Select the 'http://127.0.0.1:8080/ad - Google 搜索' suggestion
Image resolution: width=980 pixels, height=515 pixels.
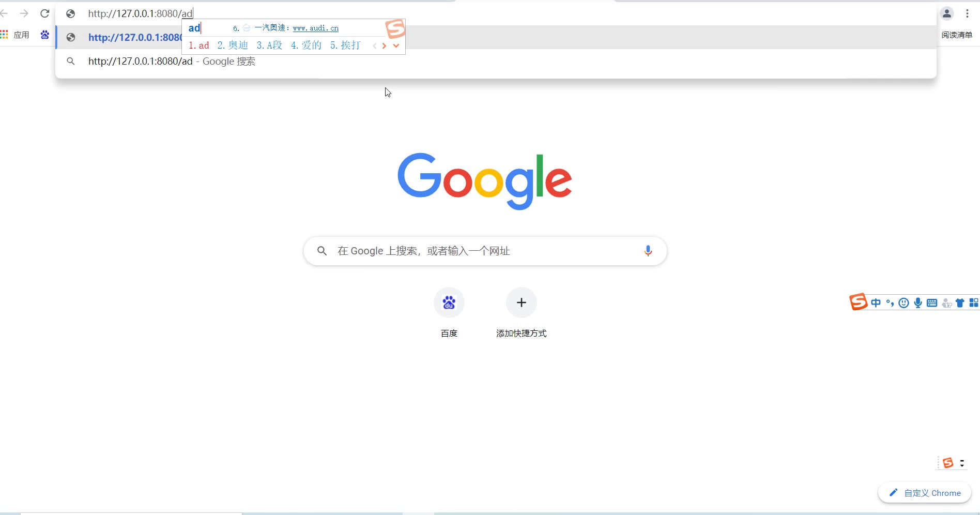[x=496, y=61]
